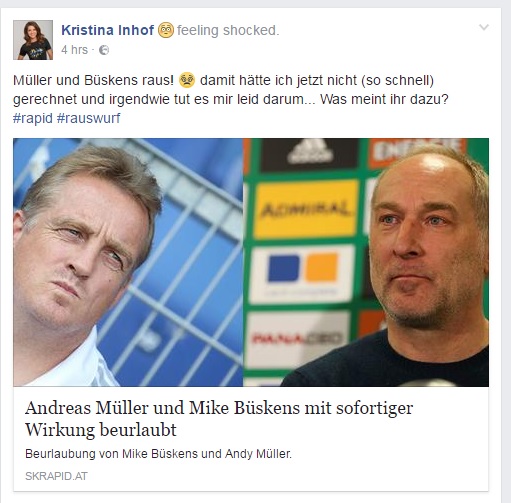Click the 'Beurlaubung von Mike Büskens' description
Image resolution: width=511 pixels, height=503 pixels.
click(158, 454)
